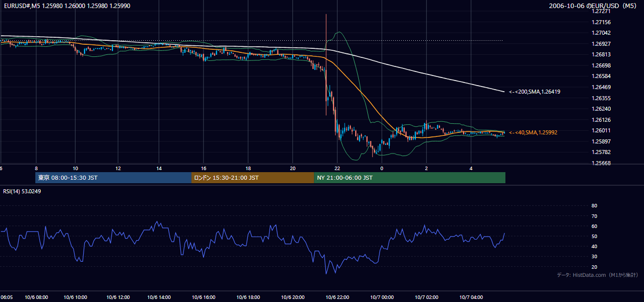Click price axis label 1.25782
The height and width of the screenshot is (302, 644).
pos(602,152)
